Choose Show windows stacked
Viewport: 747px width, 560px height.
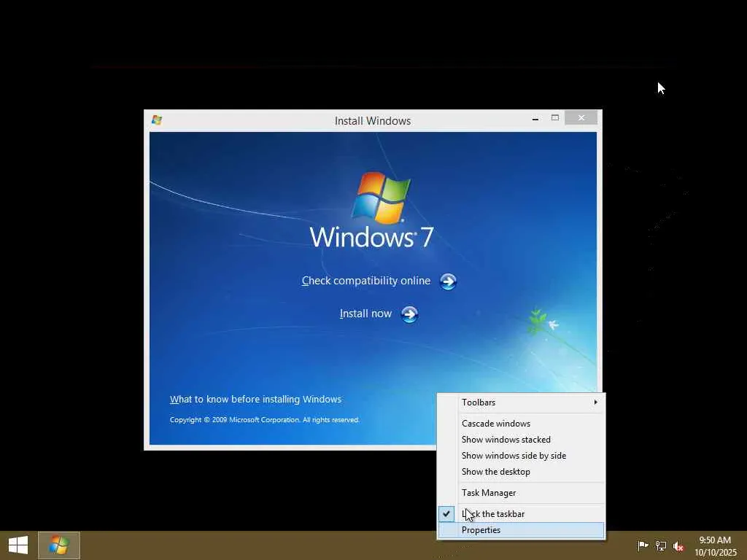[x=521, y=440]
